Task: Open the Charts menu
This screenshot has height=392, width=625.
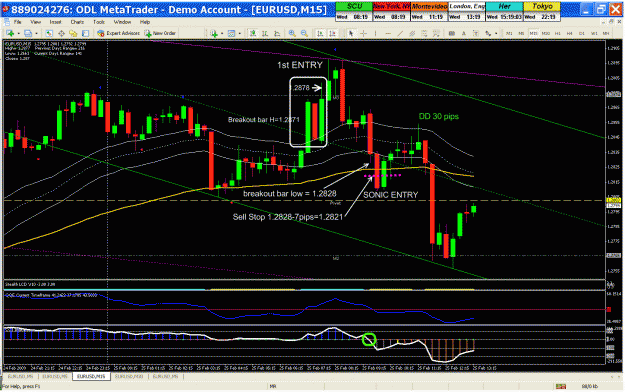Action: coord(77,22)
